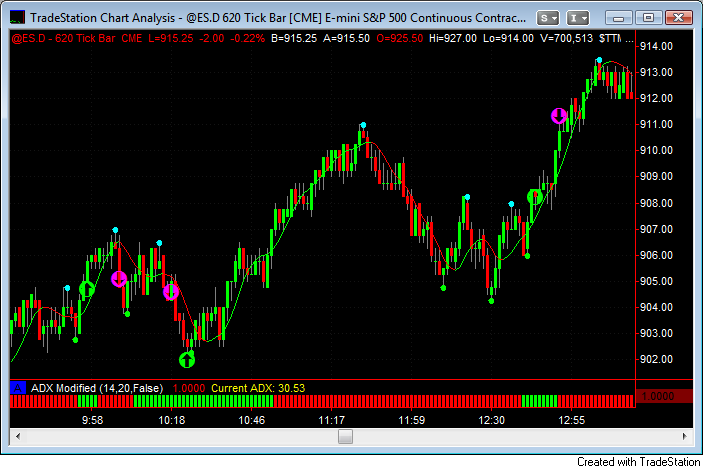703x468 pixels.
Task: Click the right scroll arrow of horizontal scrollbar
Action: point(685,436)
